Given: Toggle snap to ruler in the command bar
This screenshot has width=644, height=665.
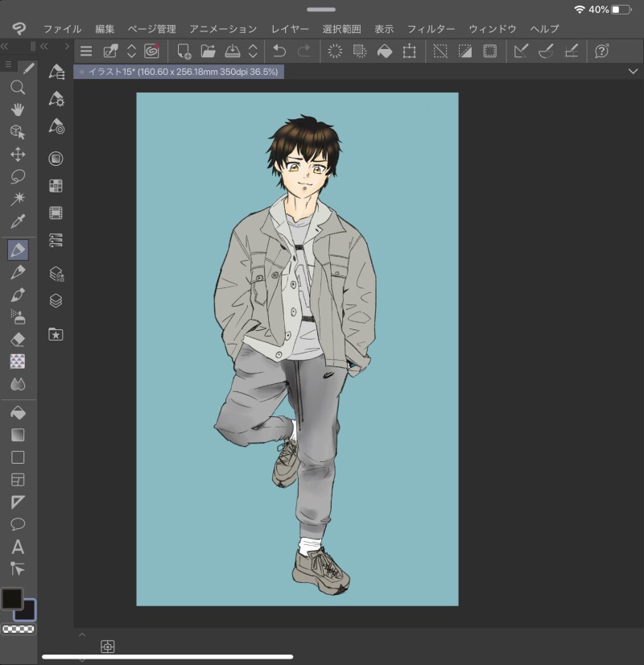Looking at the screenshot, I should (521, 52).
